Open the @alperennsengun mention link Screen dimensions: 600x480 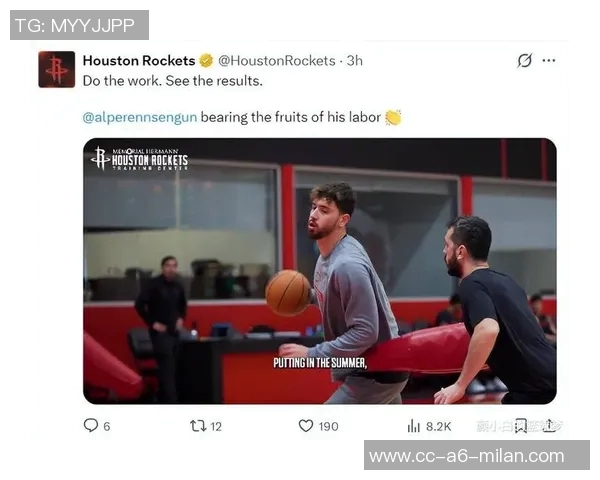[x=140, y=117]
